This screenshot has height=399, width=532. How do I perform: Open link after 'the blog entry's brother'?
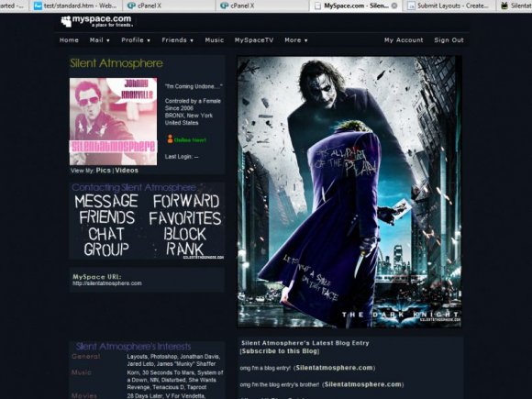(x=362, y=384)
